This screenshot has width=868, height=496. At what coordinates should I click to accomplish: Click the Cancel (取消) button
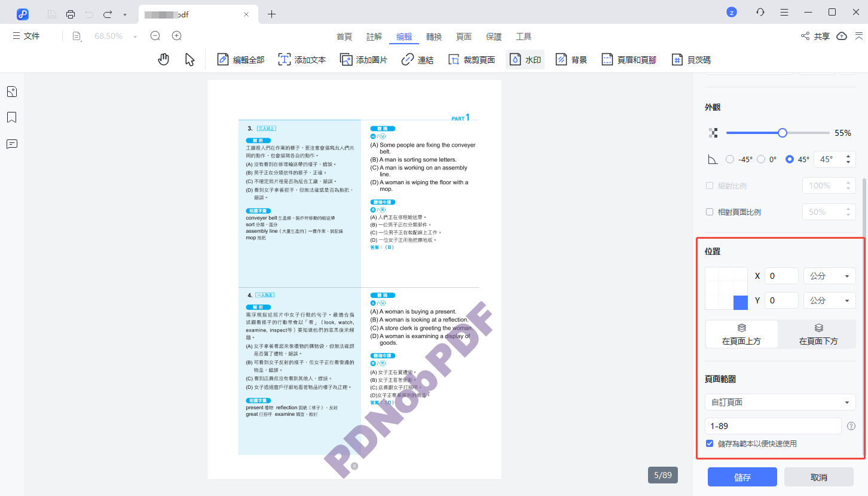click(x=818, y=477)
